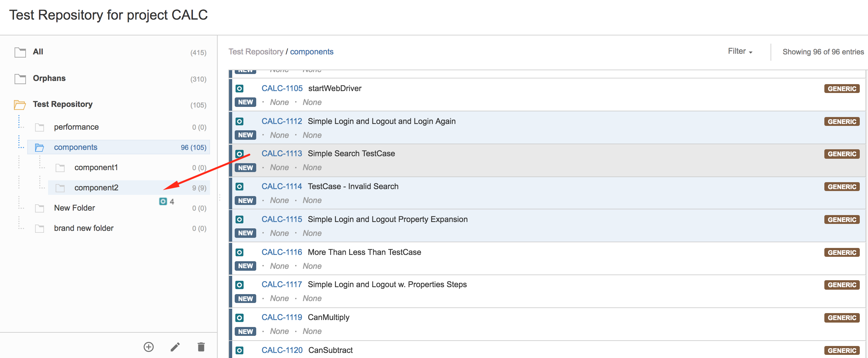Image resolution: width=868 pixels, height=358 pixels.
Task: Click NEW status badge of CALC-1112
Action: tap(246, 135)
